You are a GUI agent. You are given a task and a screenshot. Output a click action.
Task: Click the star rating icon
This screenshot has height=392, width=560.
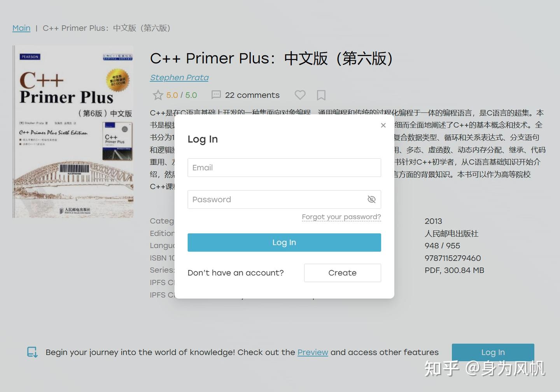pos(158,95)
